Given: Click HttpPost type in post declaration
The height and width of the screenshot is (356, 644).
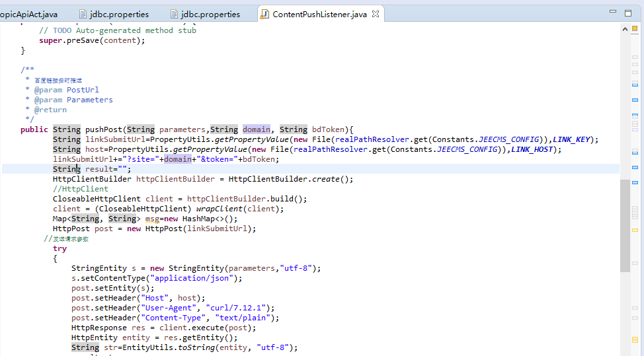Looking at the screenshot, I should coord(71,229).
